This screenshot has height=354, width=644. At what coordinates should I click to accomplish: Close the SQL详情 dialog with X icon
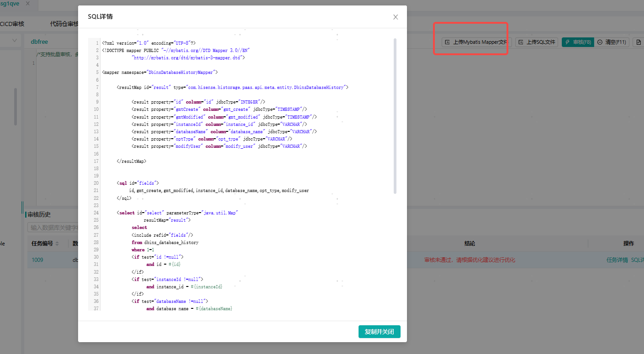coord(396,17)
